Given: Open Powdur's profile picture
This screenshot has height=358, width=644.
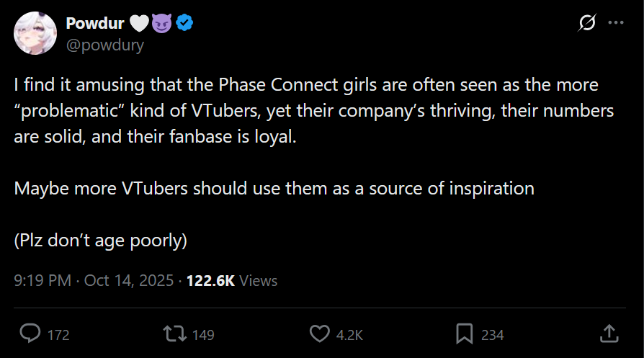Looking at the screenshot, I should coord(35,33).
